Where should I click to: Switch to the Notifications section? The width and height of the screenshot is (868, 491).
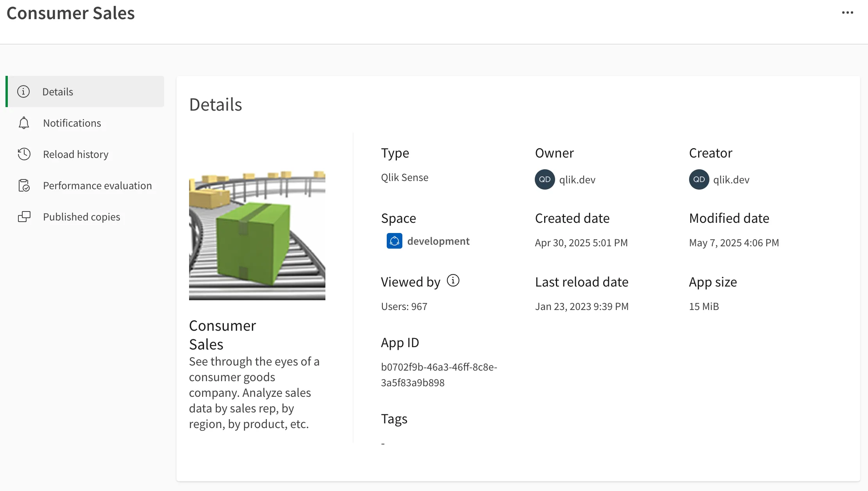pyautogui.click(x=72, y=123)
